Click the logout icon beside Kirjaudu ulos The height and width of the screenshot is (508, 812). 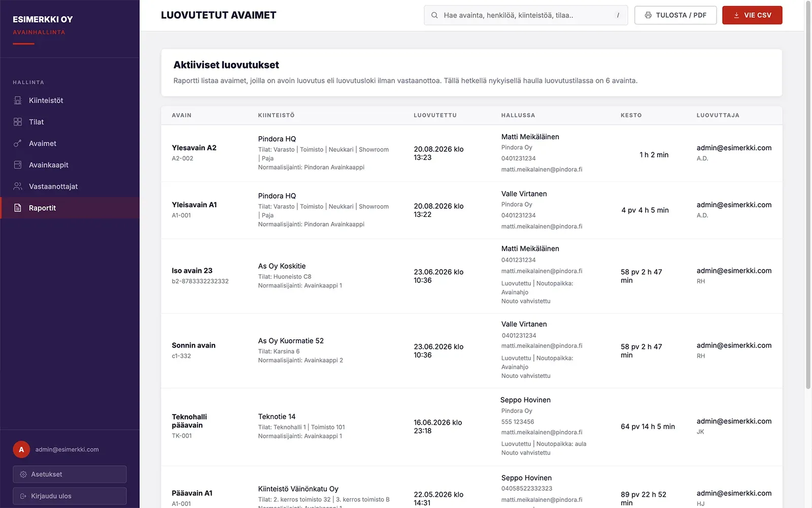[x=23, y=496]
